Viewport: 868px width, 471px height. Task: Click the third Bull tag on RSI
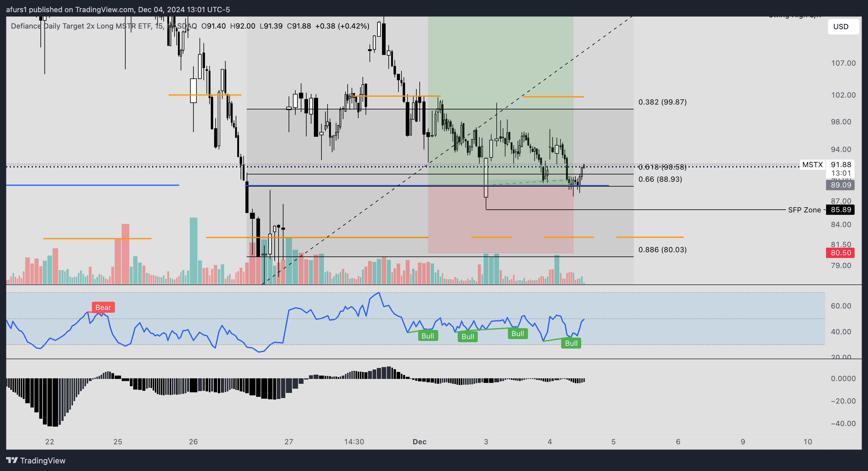pos(518,333)
